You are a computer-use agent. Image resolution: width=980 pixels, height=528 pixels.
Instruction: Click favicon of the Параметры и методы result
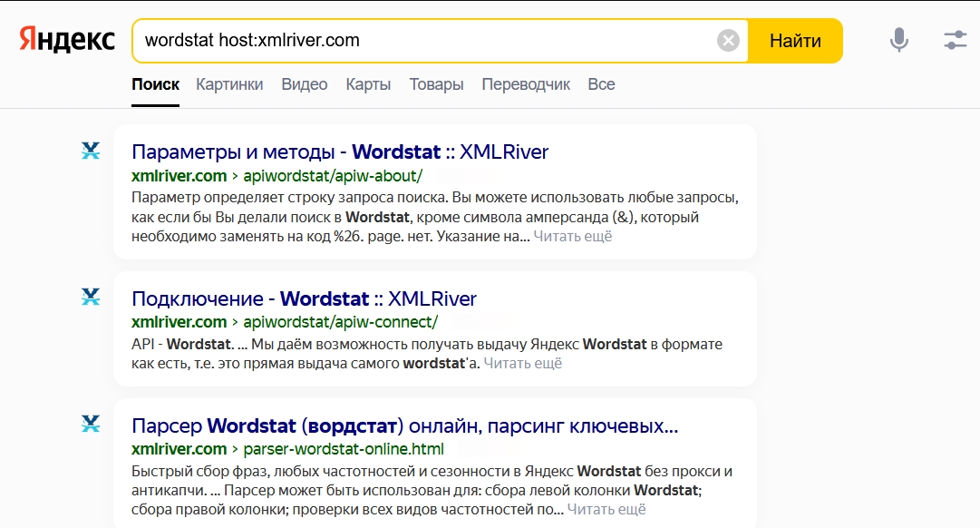tap(91, 151)
